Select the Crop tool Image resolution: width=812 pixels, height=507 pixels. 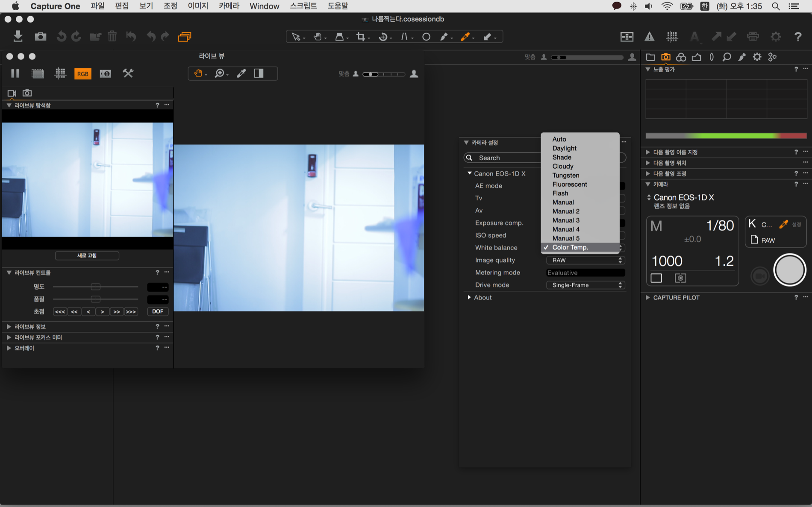coord(361,37)
